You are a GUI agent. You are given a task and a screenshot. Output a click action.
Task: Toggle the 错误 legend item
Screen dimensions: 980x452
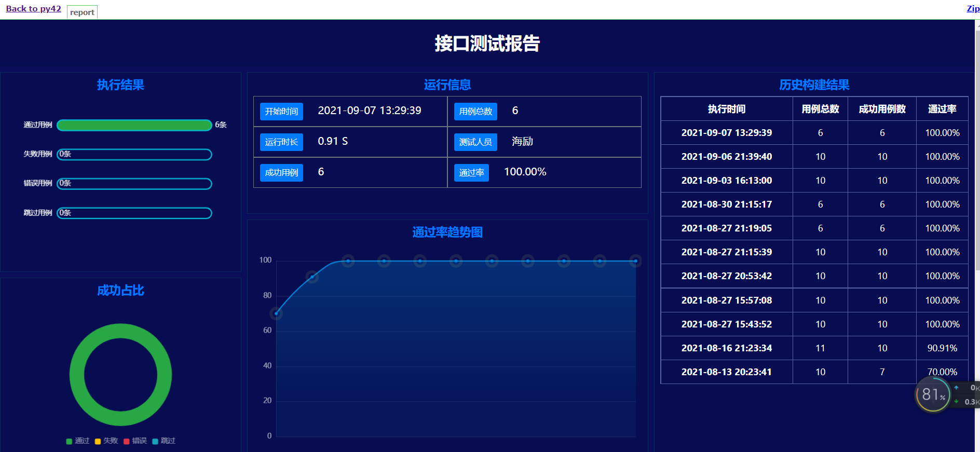point(135,441)
